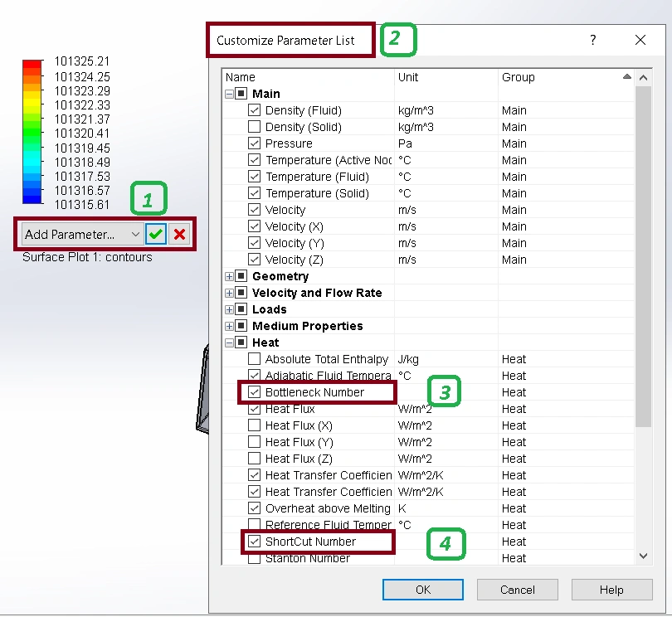672x617 pixels.
Task: Expand the Geometry group
Action: (x=229, y=276)
